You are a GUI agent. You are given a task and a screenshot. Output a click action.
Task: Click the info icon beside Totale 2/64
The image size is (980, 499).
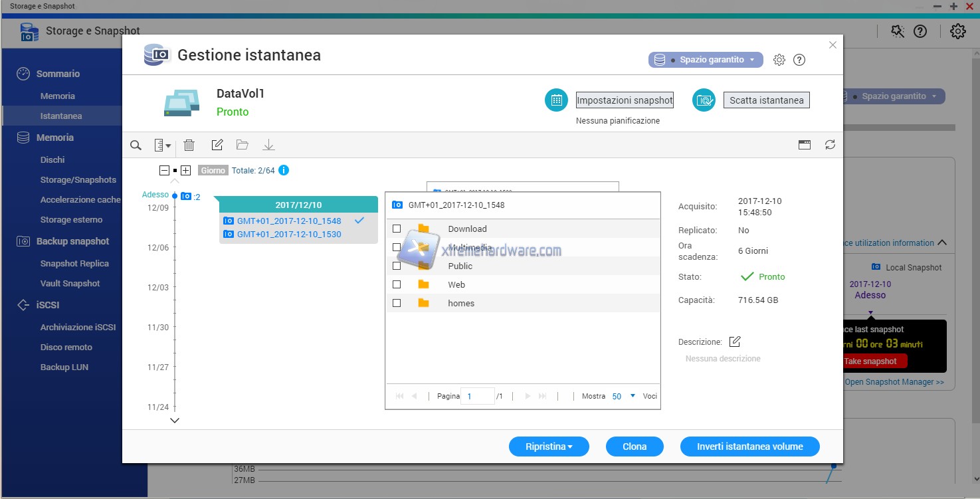click(x=284, y=170)
